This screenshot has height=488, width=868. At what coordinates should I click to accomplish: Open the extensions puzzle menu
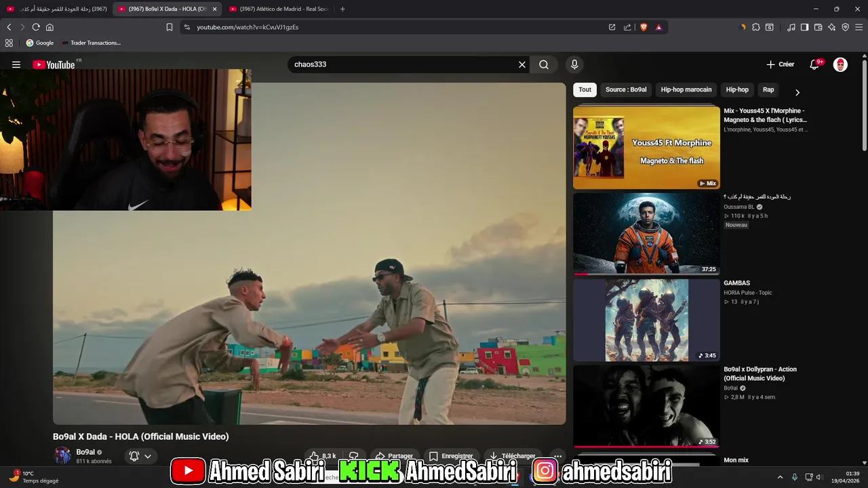[x=756, y=27]
